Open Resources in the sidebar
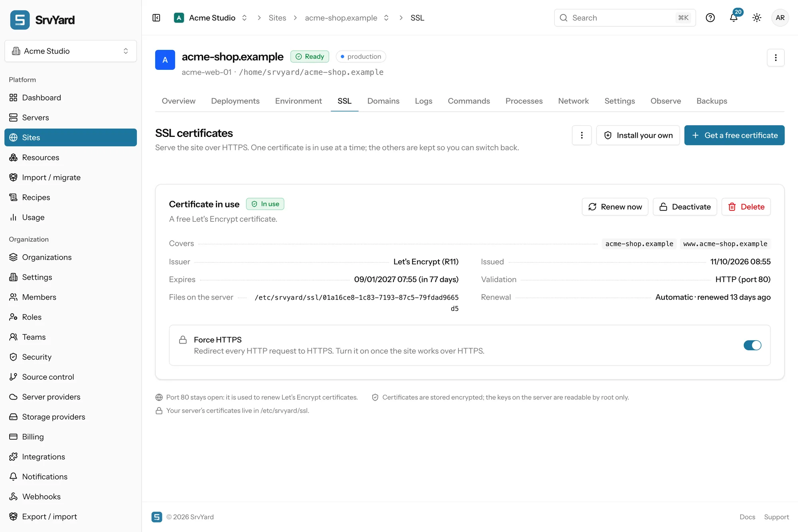Image resolution: width=798 pixels, height=532 pixels. (71, 158)
